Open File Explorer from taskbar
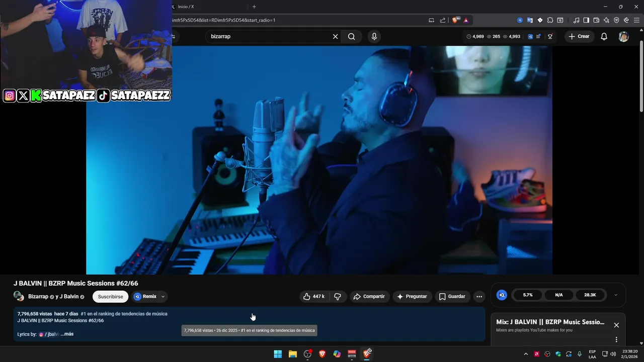Viewport: 644px width, 362px height. (292, 354)
